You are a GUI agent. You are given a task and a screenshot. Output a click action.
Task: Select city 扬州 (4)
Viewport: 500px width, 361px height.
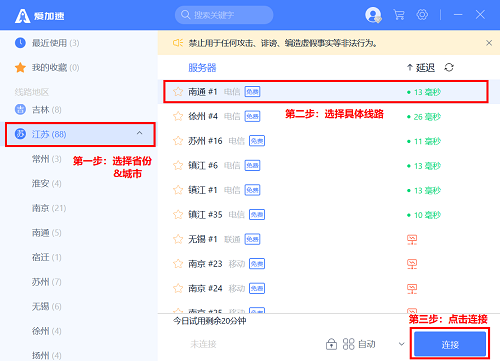[x=47, y=355]
